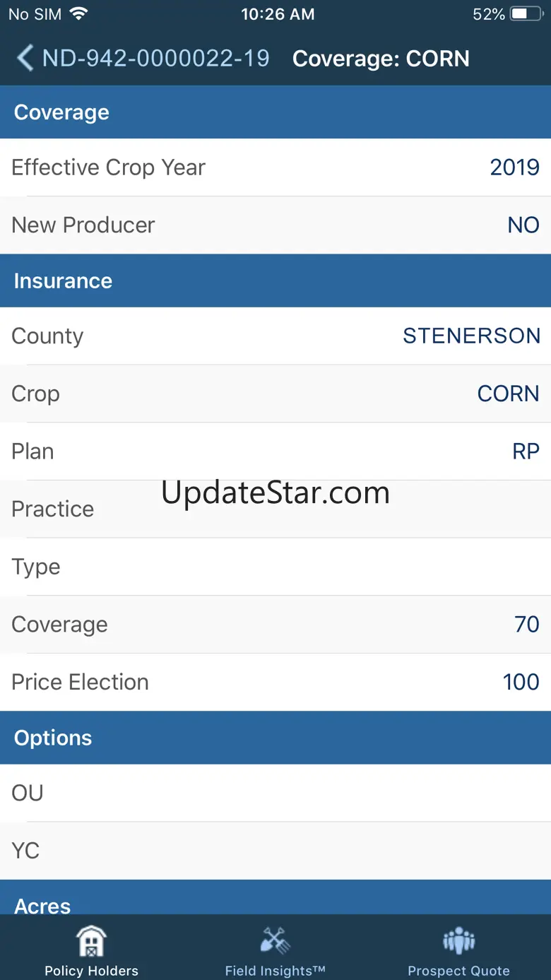The height and width of the screenshot is (980, 551).
Task: Select the YC option row
Action: 275,851
